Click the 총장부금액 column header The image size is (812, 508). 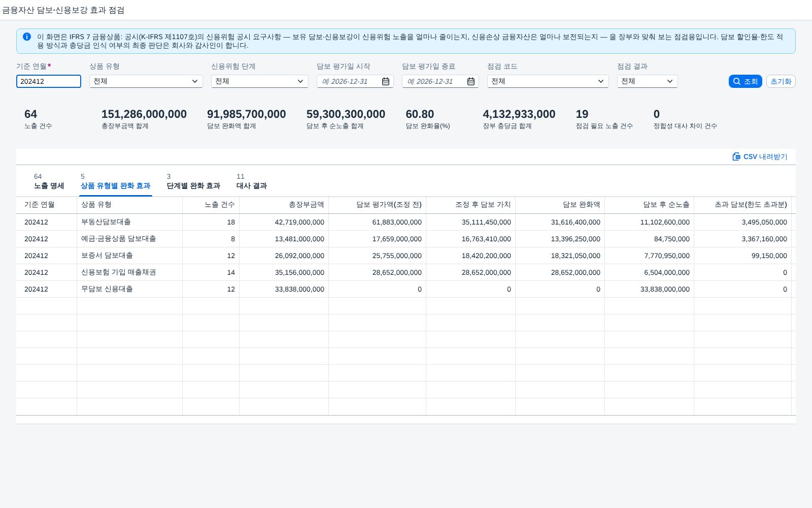pyautogui.click(x=284, y=205)
